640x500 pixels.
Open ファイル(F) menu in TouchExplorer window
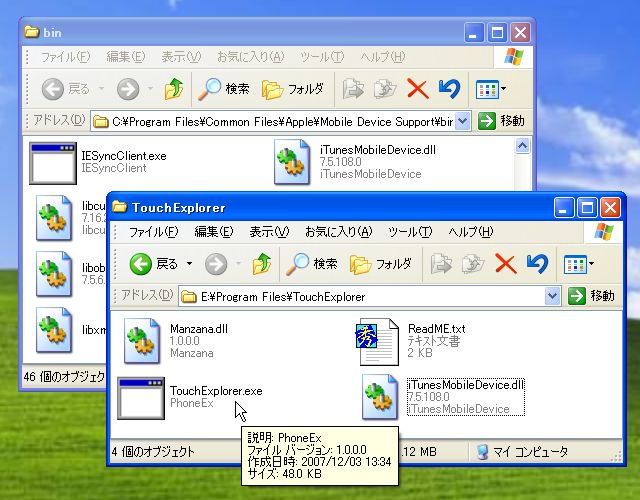tap(153, 232)
